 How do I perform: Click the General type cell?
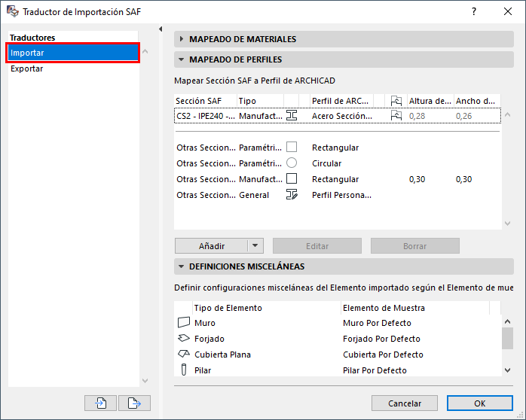[x=254, y=195]
